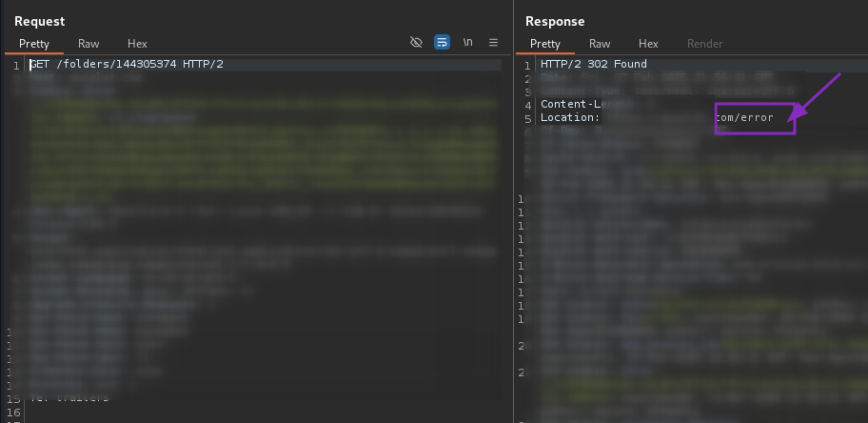Open the Hex tab in Response panel
The width and height of the screenshot is (868, 423).
648,44
